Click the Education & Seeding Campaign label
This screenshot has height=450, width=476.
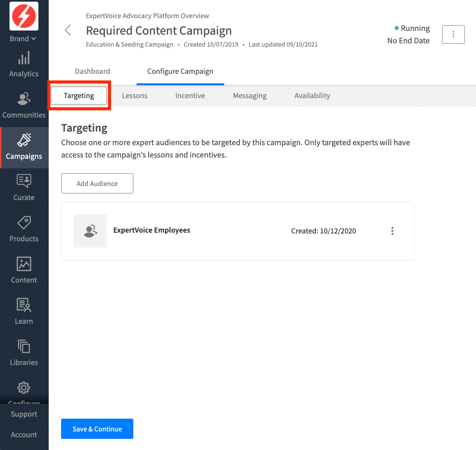pyautogui.click(x=130, y=45)
